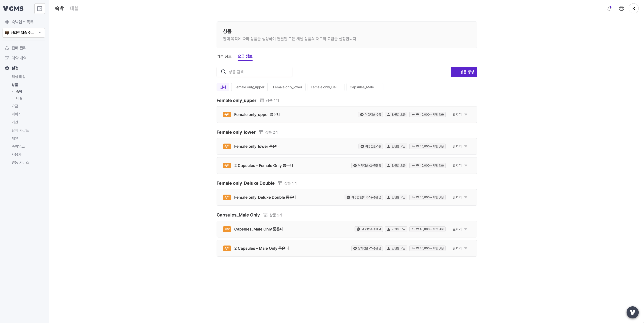Click ₩40,000 price tag on Female only_lower row
Viewport: 644px width, 323px height.
click(x=427, y=146)
